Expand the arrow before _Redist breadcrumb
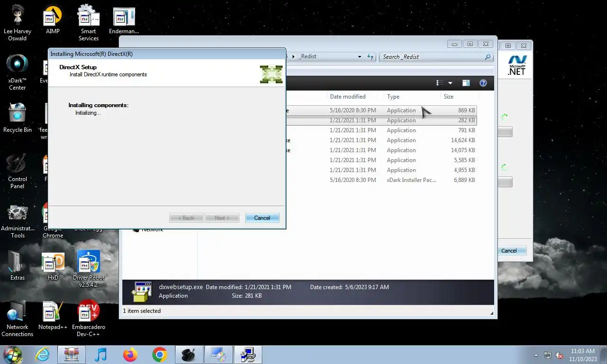 (x=293, y=56)
